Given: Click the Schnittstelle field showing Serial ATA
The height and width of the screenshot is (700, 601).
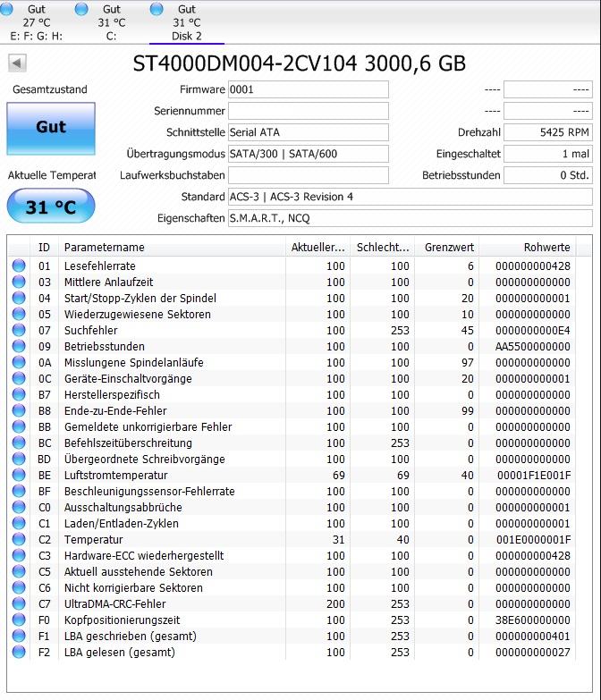Looking at the screenshot, I should point(308,132).
